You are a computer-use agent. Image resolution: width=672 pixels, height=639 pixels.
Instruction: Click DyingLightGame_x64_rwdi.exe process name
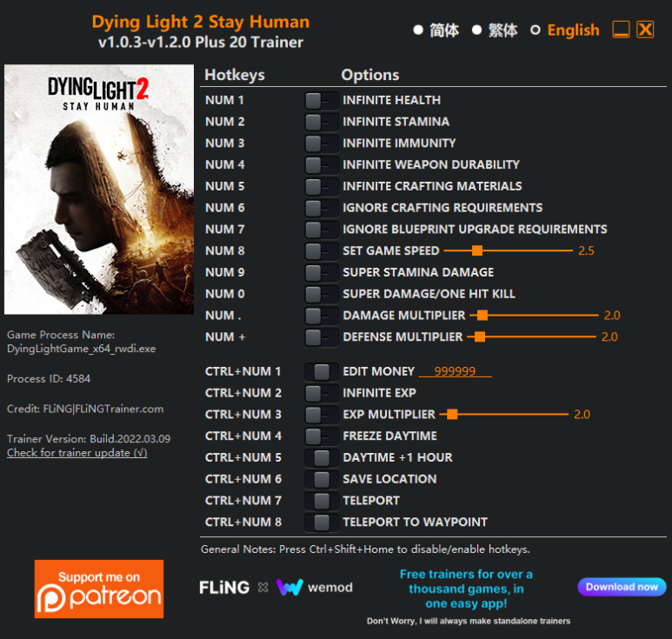pyautogui.click(x=82, y=349)
